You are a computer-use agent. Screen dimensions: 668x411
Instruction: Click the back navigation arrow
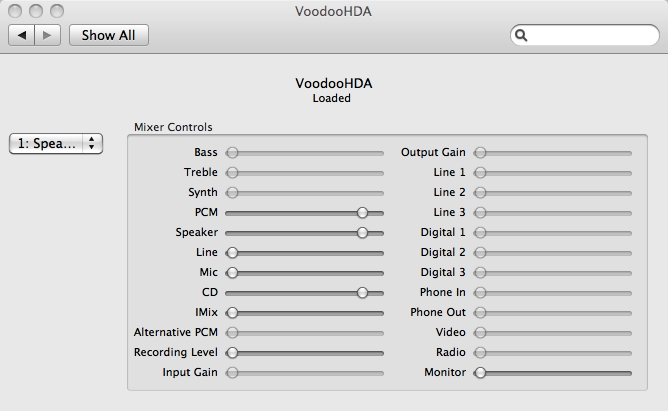pyautogui.click(x=22, y=35)
